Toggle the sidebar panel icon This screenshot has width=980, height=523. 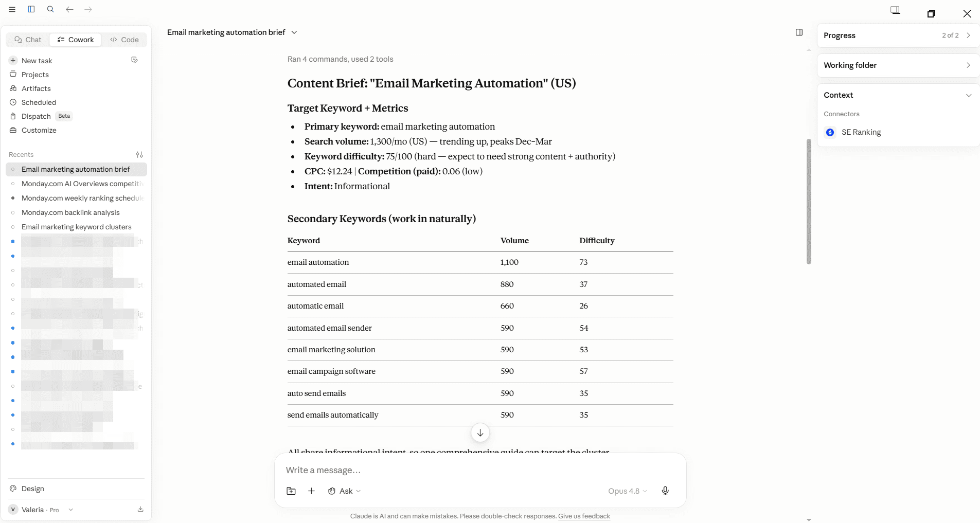[x=31, y=9]
